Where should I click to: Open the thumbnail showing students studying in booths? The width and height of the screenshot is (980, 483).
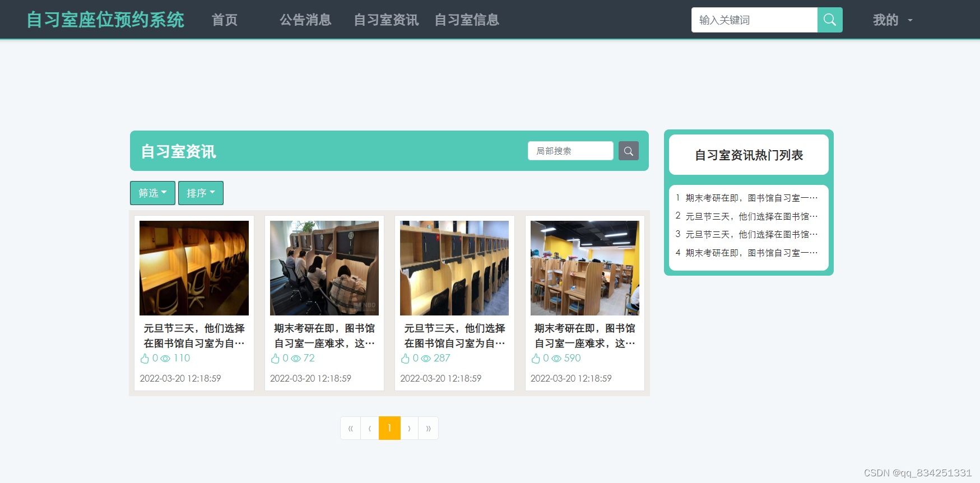coord(324,268)
